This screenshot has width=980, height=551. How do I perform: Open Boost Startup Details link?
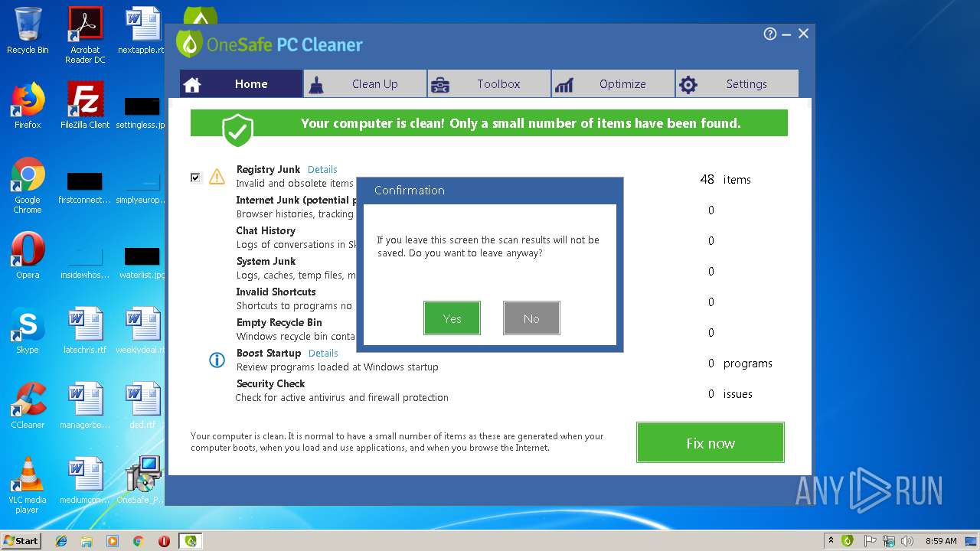323,353
